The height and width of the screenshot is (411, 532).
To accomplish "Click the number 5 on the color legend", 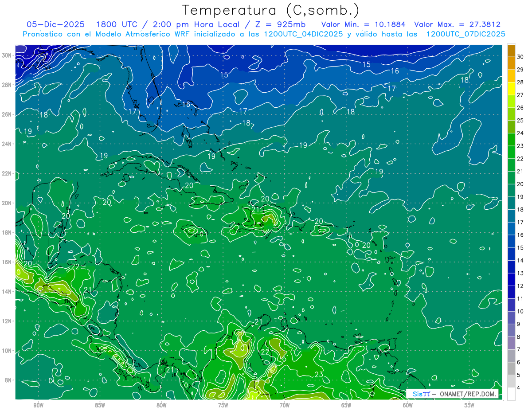I will click(x=519, y=376).
